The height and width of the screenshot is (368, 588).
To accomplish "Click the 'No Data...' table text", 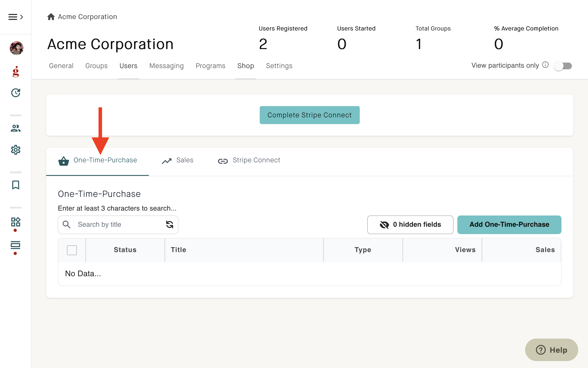I will (x=83, y=274).
